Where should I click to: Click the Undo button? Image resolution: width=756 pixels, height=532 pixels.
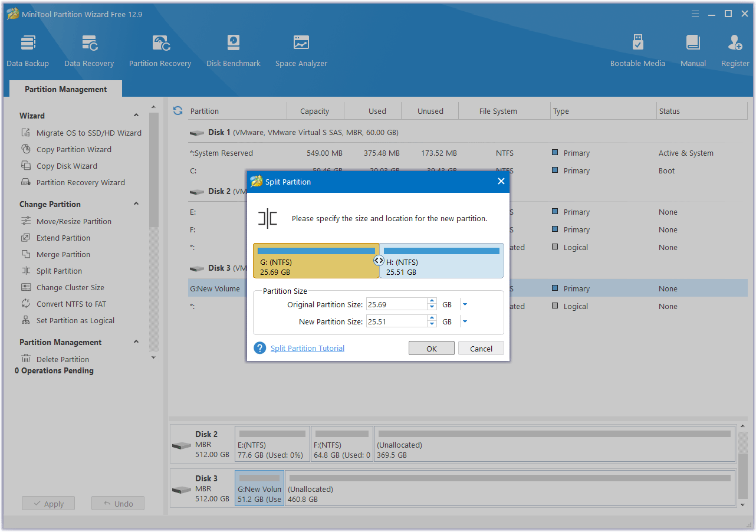[x=118, y=504]
